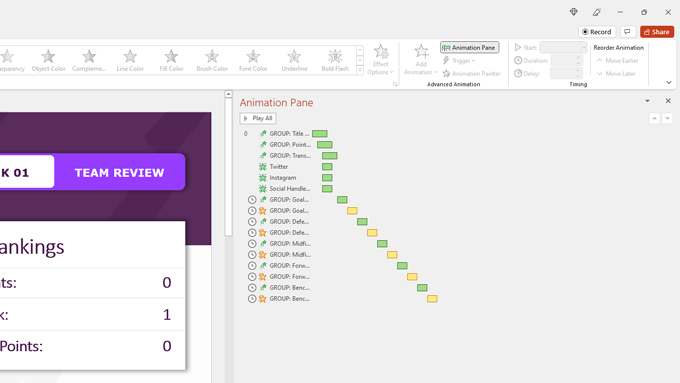
Task: Adjust Delay with spinner arrows
Action: (x=578, y=73)
